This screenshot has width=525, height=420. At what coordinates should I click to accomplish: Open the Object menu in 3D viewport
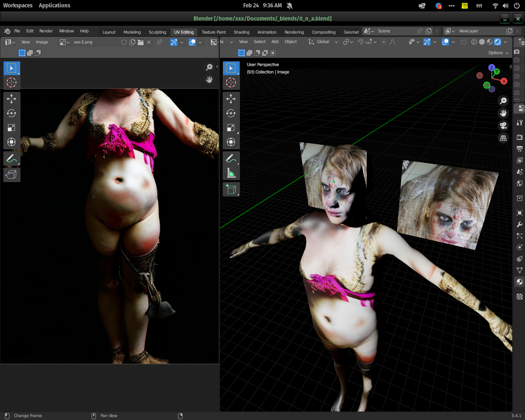291,42
